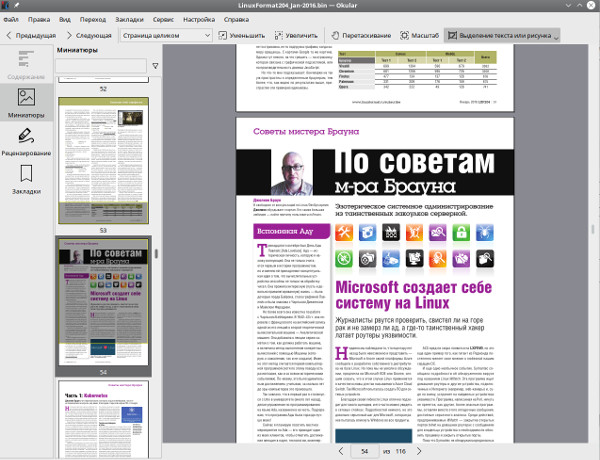600x460 pixels.
Task: Open the Вид menu
Action: click(x=65, y=20)
